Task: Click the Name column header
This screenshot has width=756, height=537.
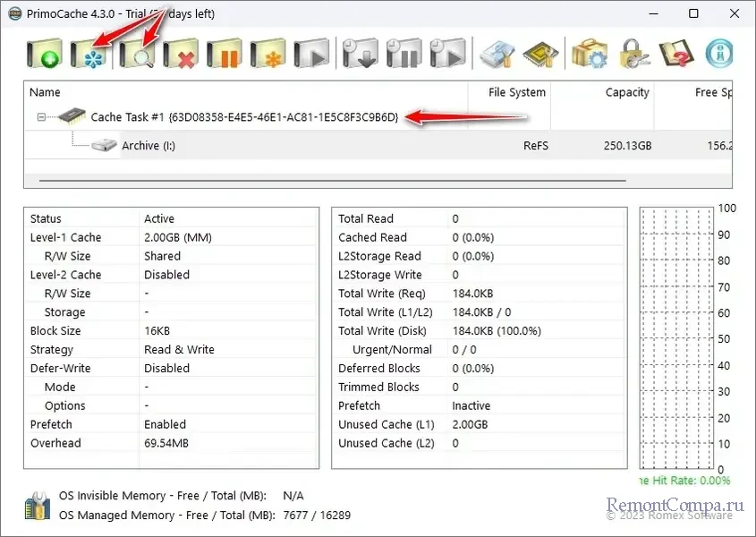Action: coord(45,92)
